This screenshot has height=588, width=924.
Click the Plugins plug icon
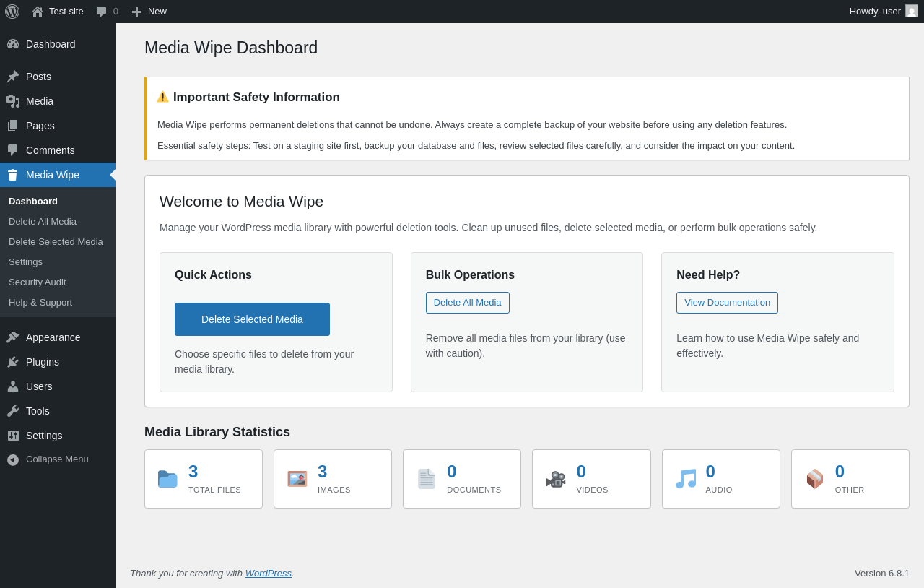point(13,362)
